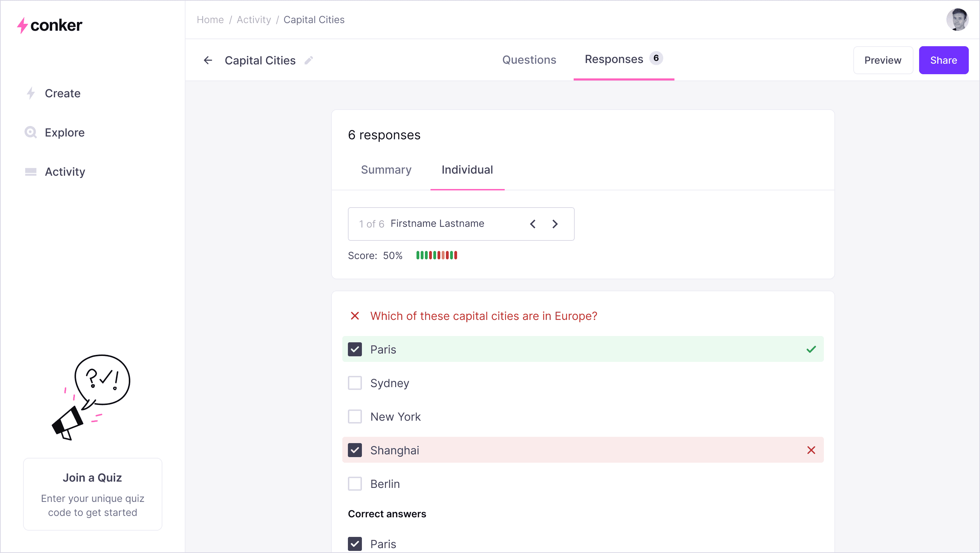Go to previous respondent with left chevron
Viewport: 980px width, 553px height.
click(533, 224)
